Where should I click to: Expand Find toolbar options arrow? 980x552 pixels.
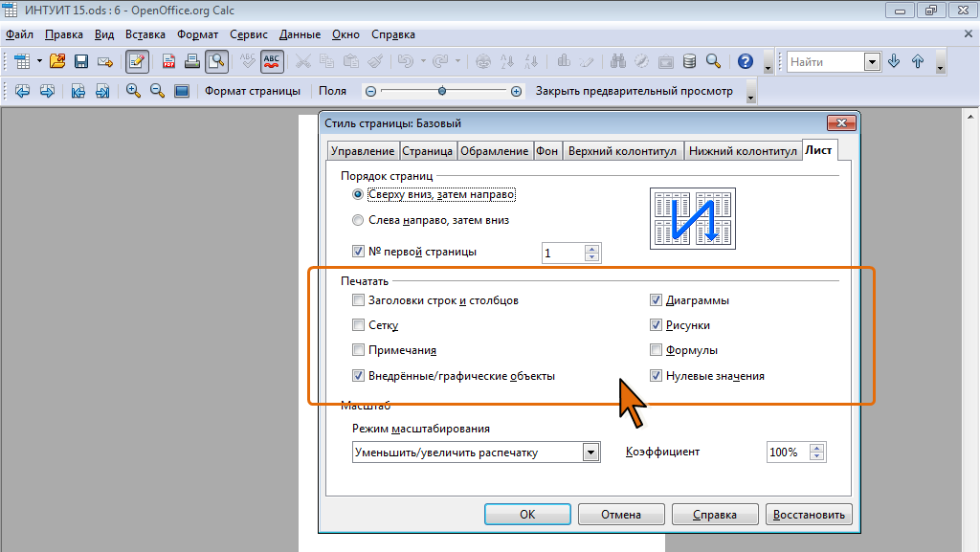(x=940, y=62)
